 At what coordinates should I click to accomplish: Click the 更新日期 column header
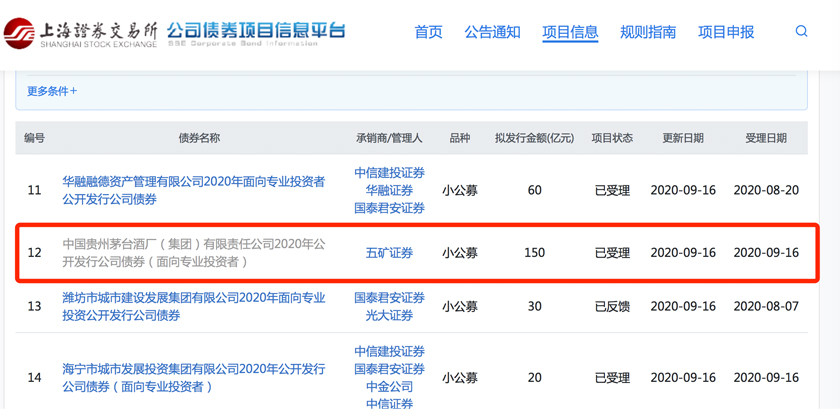point(683,138)
